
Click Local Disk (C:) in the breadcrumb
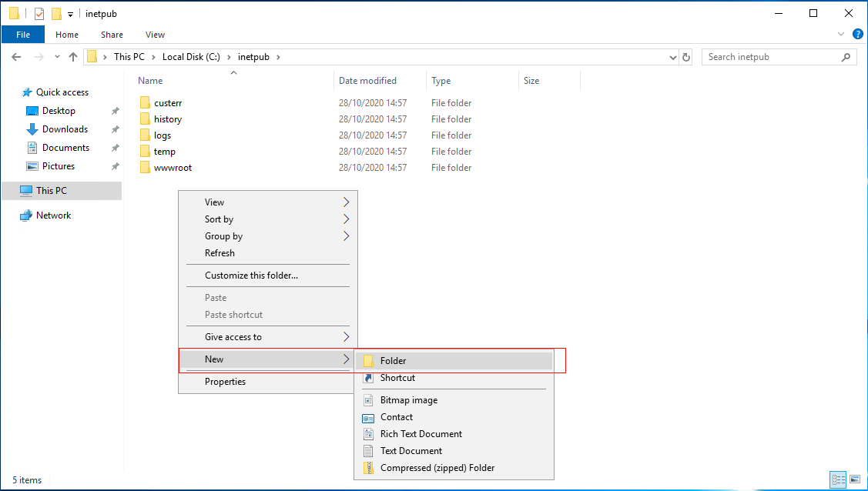tap(191, 57)
